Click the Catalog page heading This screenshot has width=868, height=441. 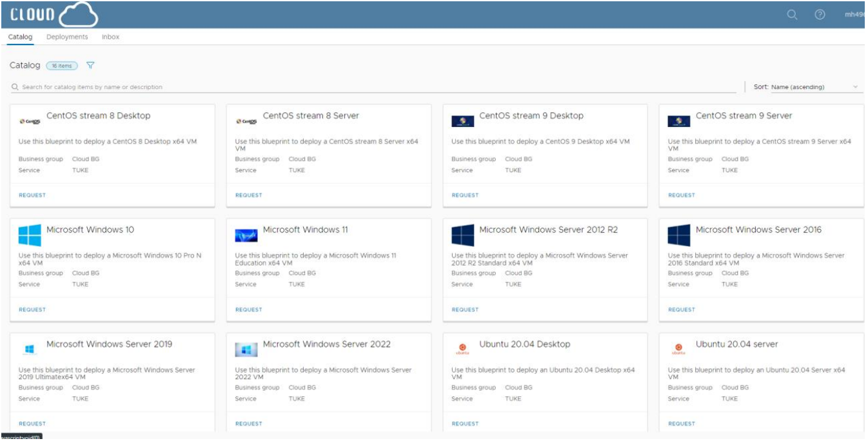coord(25,66)
